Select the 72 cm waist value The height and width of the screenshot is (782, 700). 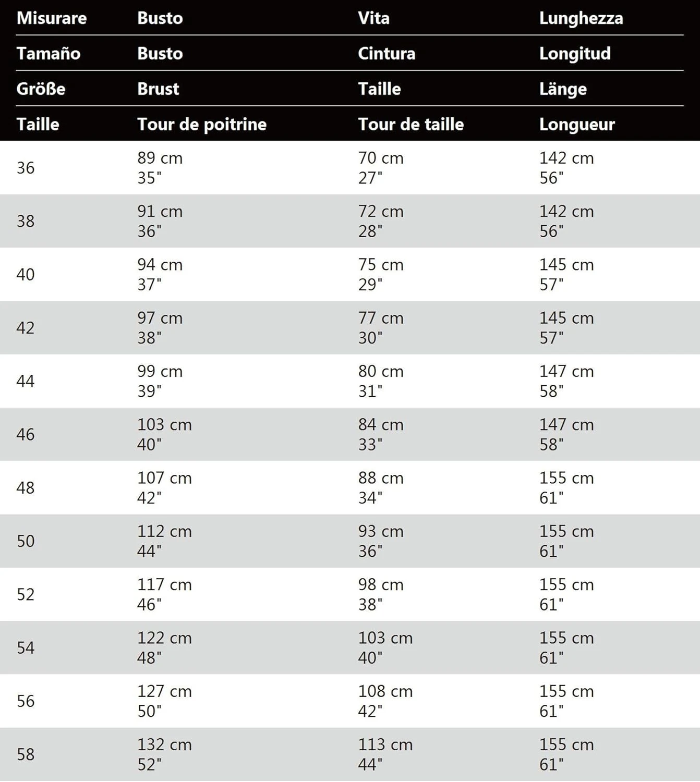pyautogui.click(x=381, y=211)
